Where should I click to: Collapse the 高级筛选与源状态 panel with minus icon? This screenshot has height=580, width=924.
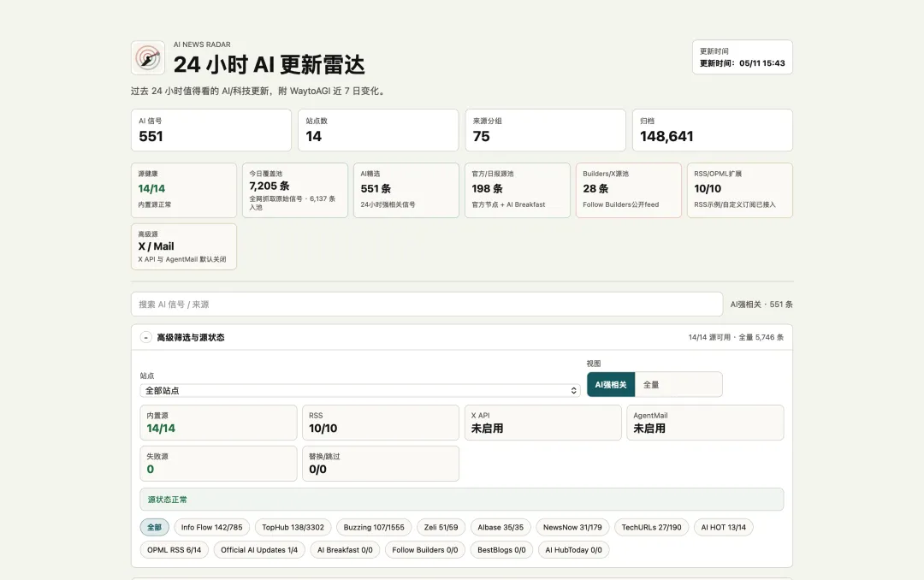pyautogui.click(x=145, y=338)
